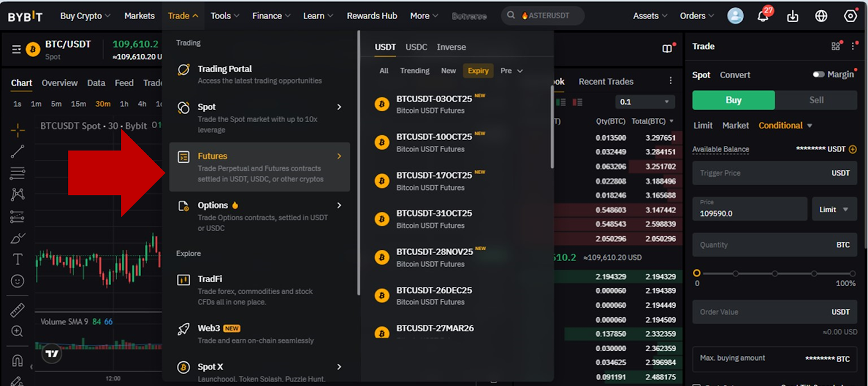Screen dimensions: 868x386
Task: Select the trend line drawing tool
Action: pos(17,151)
